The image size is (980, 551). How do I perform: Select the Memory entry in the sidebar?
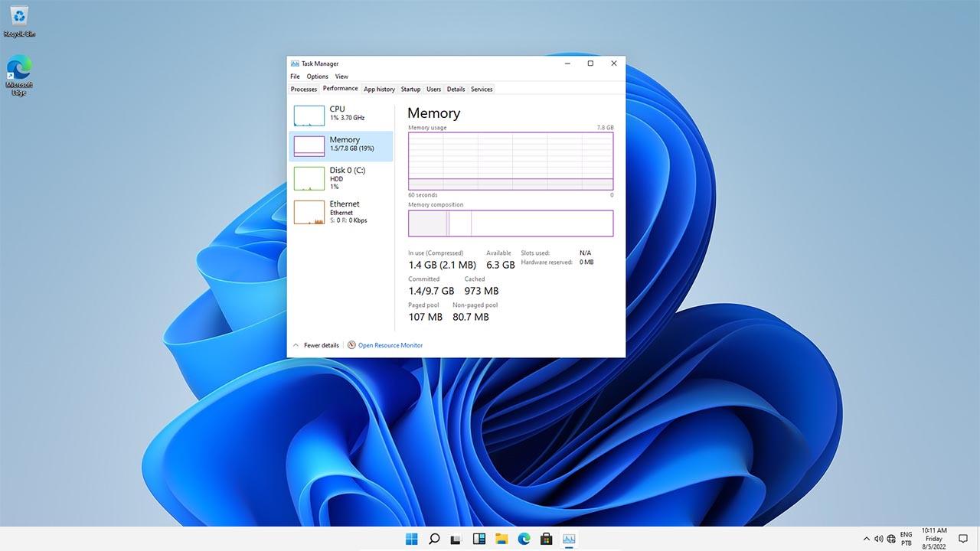[x=341, y=145]
